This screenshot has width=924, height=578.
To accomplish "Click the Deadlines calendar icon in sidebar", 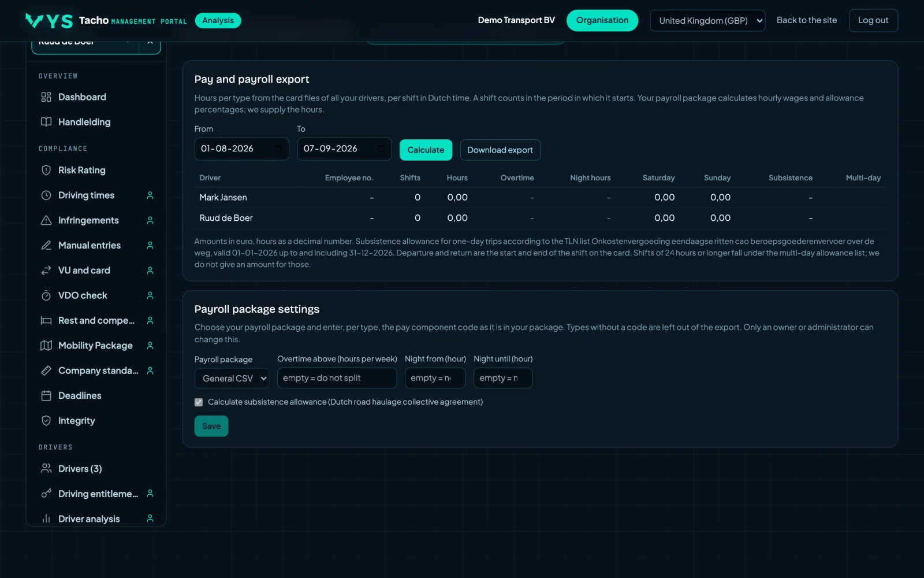I will (46, 395).
